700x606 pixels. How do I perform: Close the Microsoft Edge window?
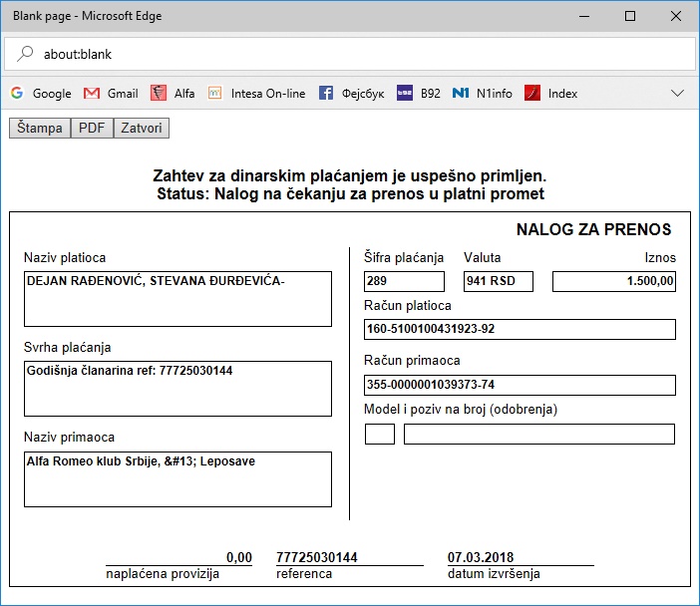point(676,16)
